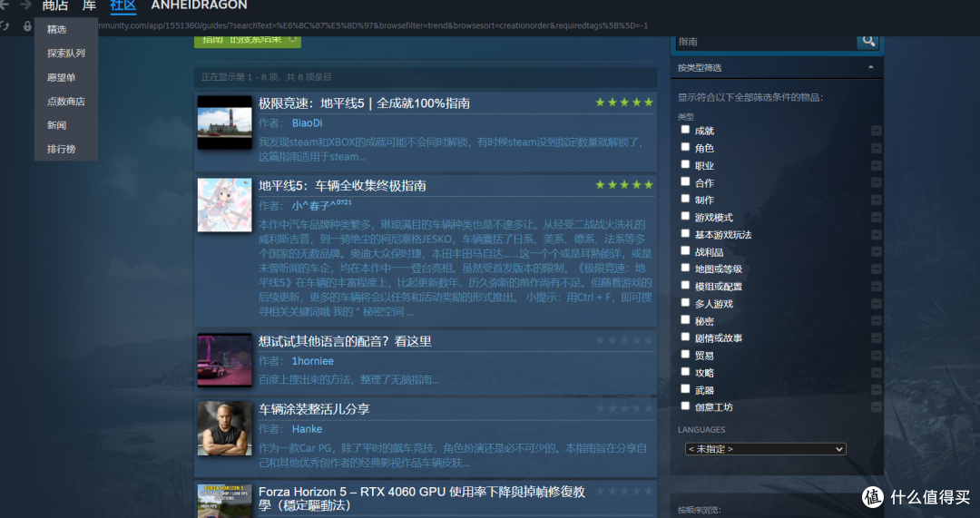980x518 pixels.
Task: Check the 多人游戏 filter checkbox
Action: (685, 303)
